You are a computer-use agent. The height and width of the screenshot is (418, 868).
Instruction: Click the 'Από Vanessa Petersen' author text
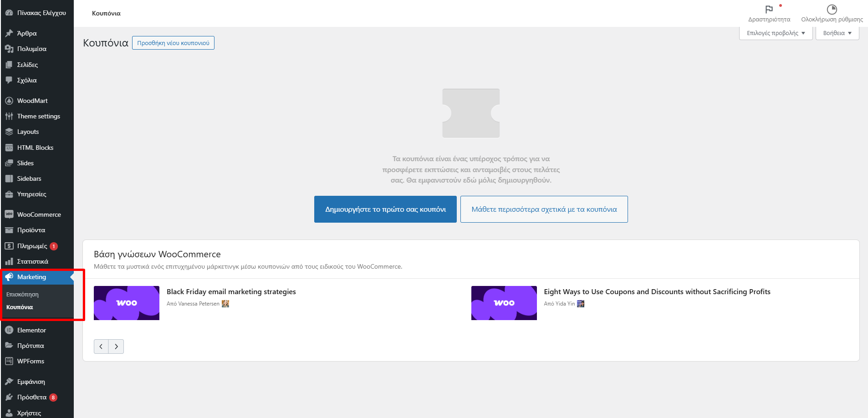(193, 304)
